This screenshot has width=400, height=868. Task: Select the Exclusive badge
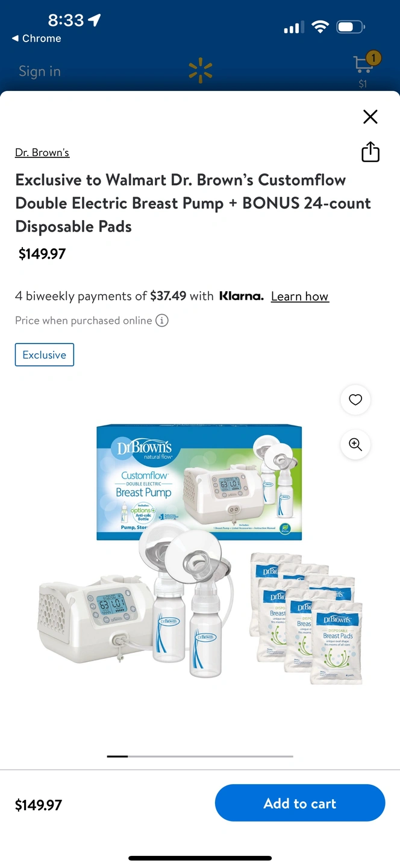pyautogui.click(x=45, y=355)
